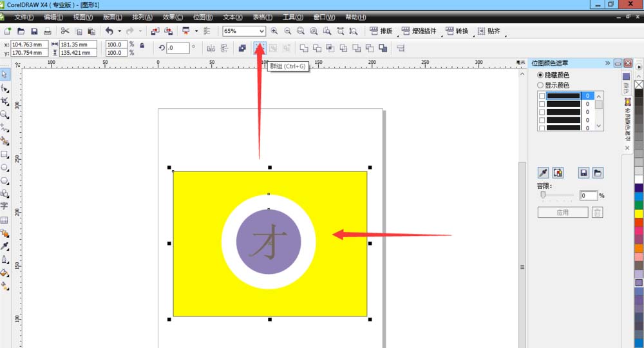Open the application launcher dropdown arrow
Viewport: 644px width, 348px height.
(196, 31)
